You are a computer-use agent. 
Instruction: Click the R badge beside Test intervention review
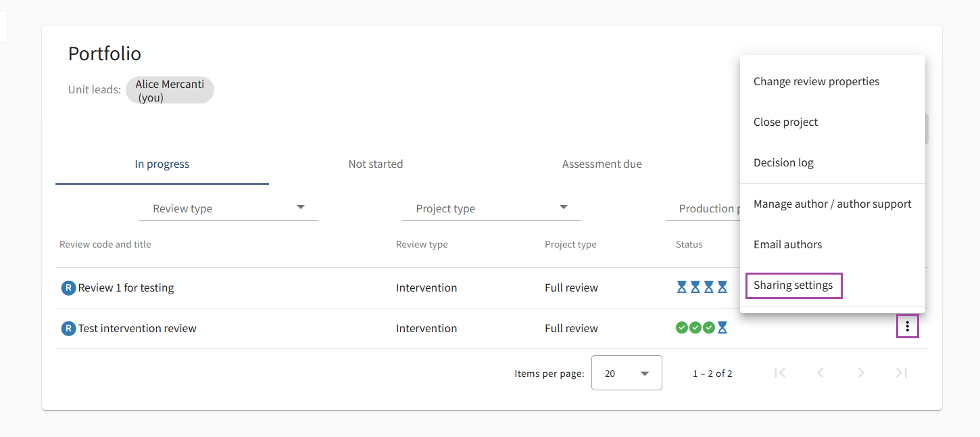pyautogui.click(x=68, y=329)
